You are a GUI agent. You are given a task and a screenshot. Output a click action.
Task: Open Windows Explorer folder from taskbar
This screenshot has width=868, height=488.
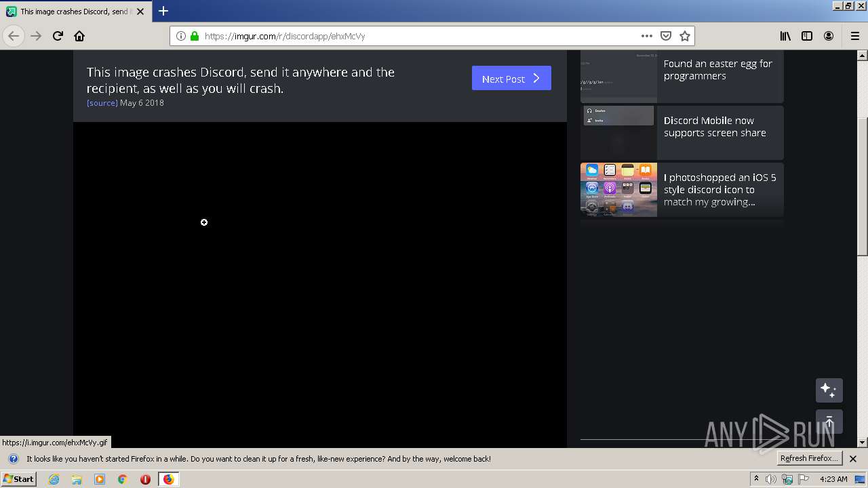pyautogui.click(x=77, y=479)
